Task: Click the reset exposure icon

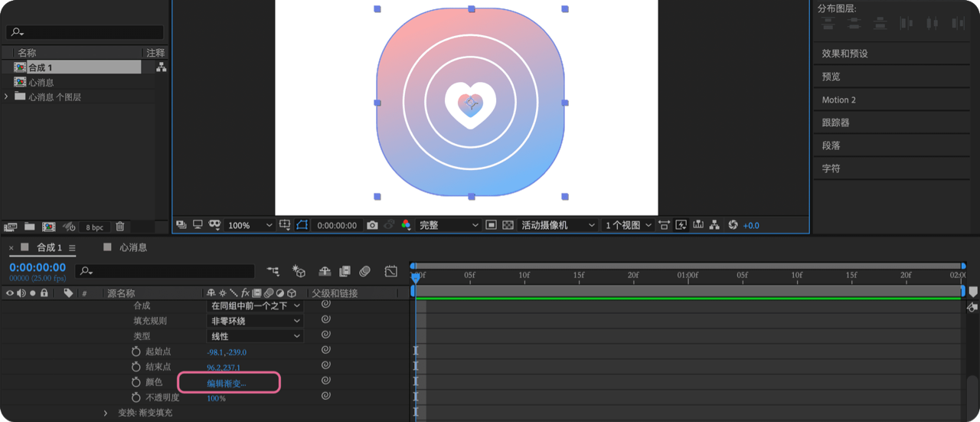Action: (733, 225)
